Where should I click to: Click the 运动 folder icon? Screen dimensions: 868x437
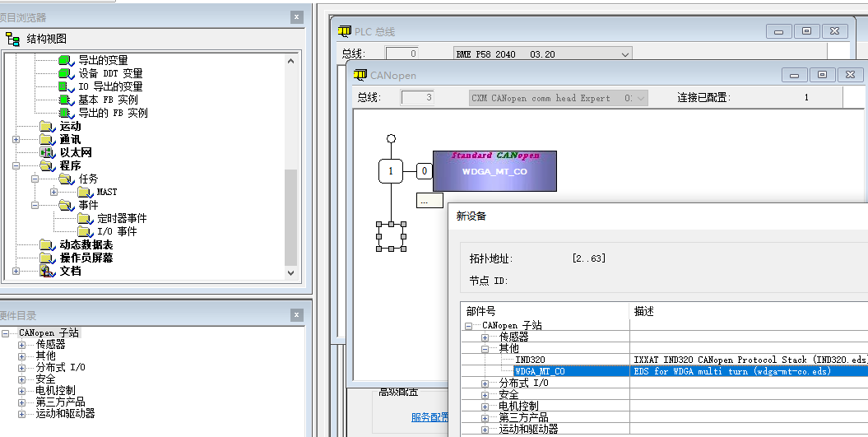click(48, 126)
